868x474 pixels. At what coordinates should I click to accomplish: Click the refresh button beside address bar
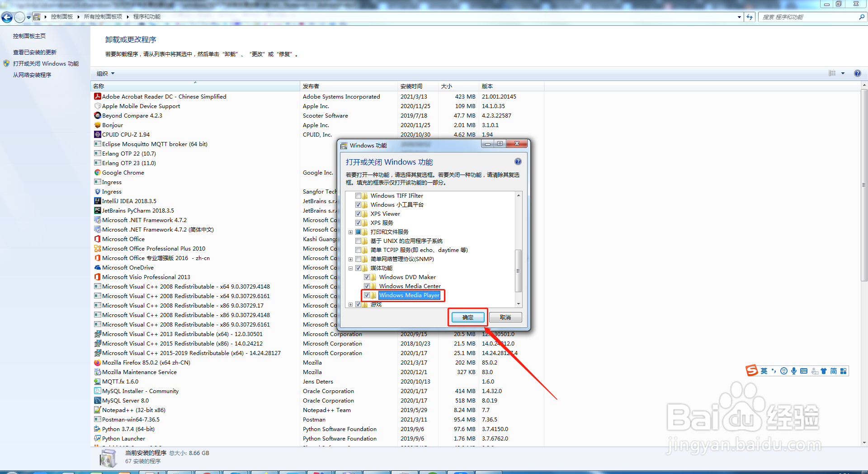(x=750, y=17)
